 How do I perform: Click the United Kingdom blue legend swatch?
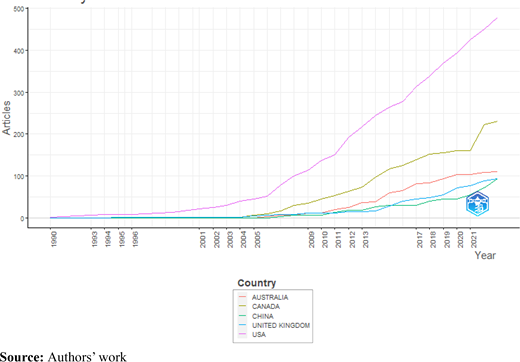pos(242,325)
